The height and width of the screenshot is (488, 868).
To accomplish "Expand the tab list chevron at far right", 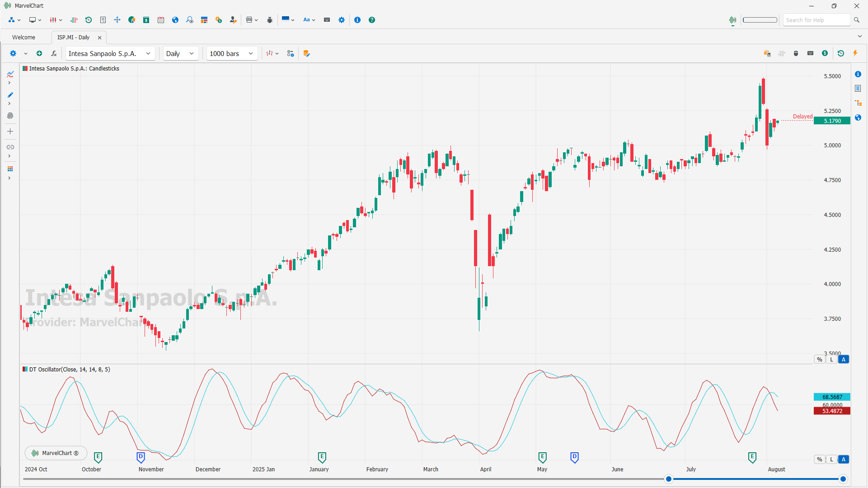I will point(859,37).
